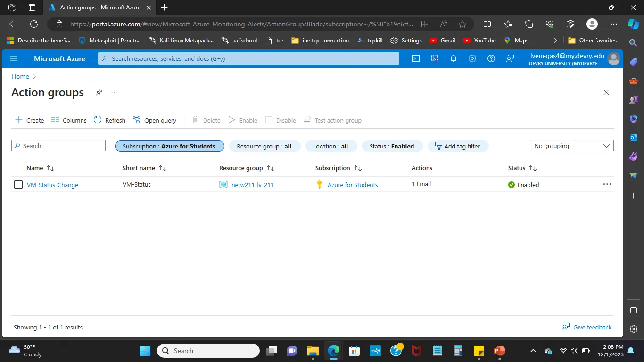644x362 pixels.
Task: Click the 1 Email actions cell
Action: coord(421,184)
